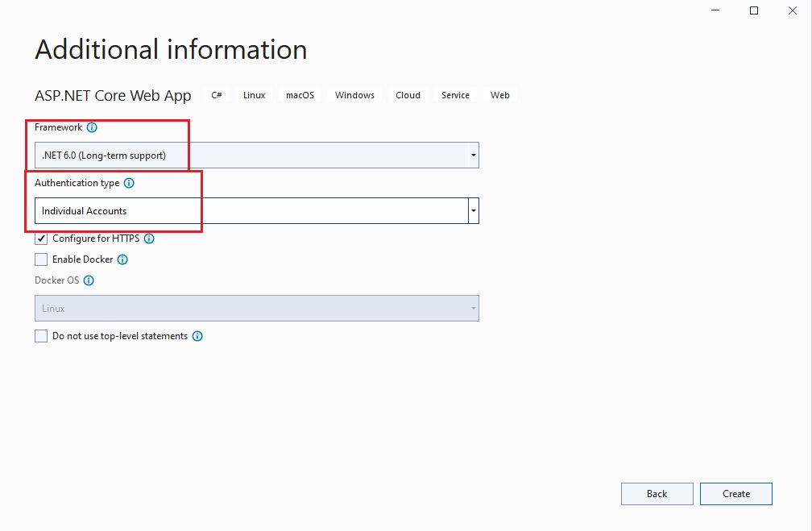The height and width of the screenshot is (531, 812).
Task: Click the C# tag
Action: pyautogui.click(x=217, y=95)
